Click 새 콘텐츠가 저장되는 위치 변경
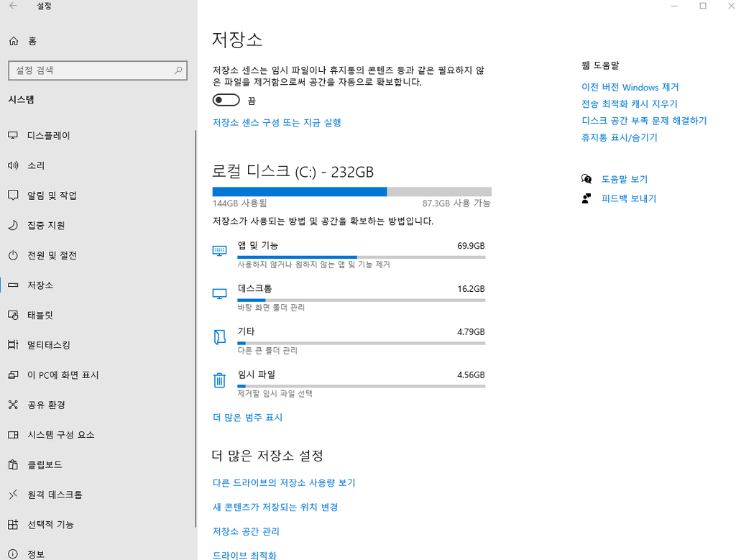This screenshot has width=736, height=560. pyautogui.click(x=275, y=507)
